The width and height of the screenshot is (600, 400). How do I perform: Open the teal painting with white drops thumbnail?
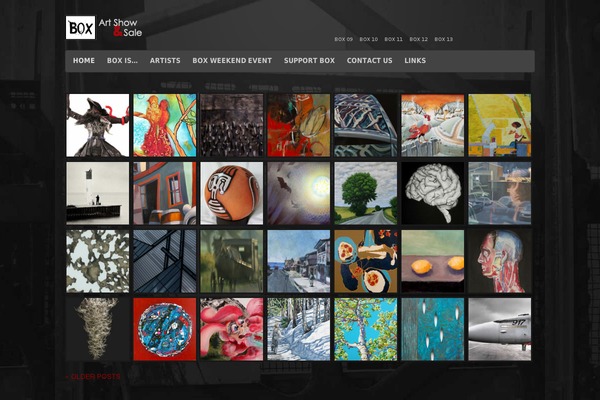tap(432, 329)
